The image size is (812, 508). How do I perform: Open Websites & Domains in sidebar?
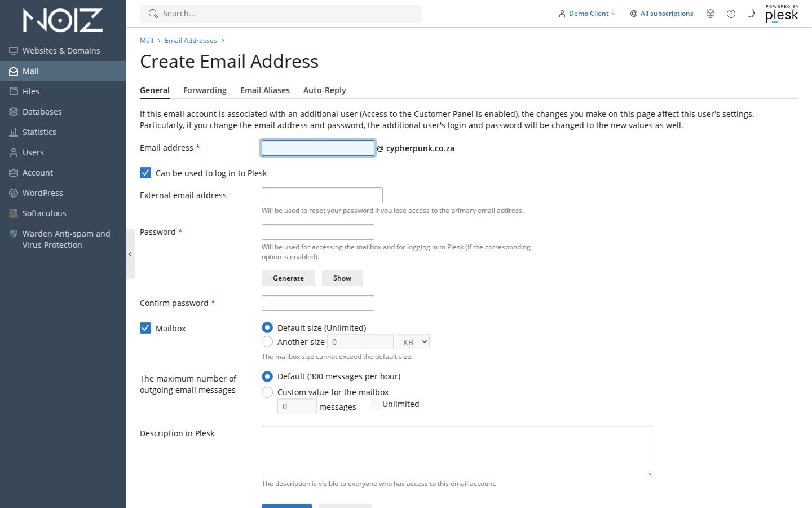click(63, 51)
